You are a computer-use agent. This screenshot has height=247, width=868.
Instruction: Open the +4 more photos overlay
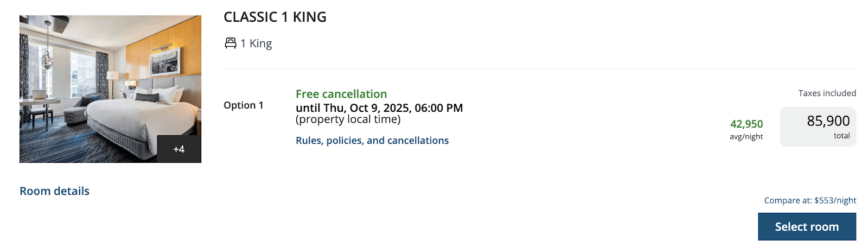coord(179,149)
